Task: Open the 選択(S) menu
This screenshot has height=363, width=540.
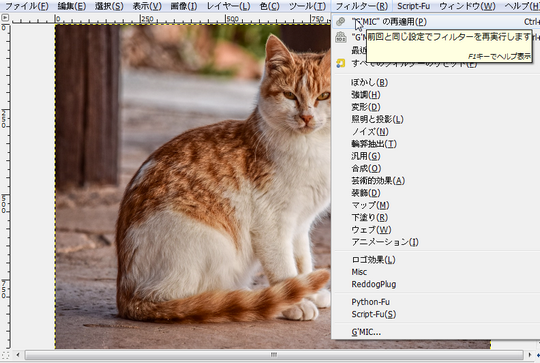Action: (x=109, y=6)
